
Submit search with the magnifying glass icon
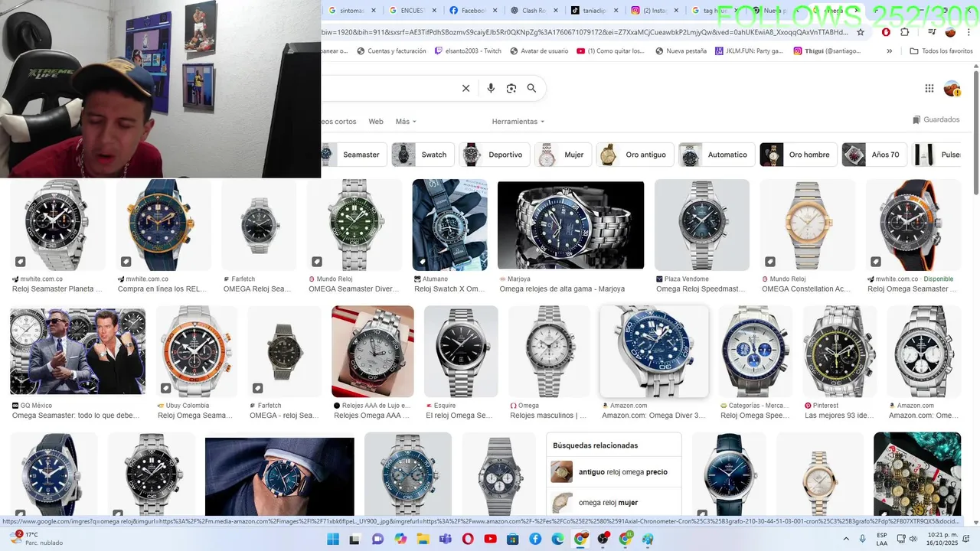pyautogui.click(x=531, y=88)
